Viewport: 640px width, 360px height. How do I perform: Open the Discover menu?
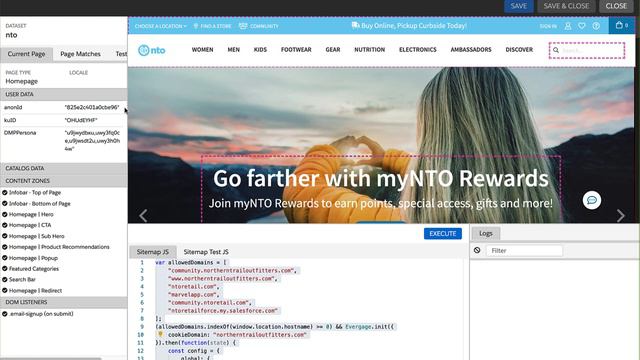(519, 49)
